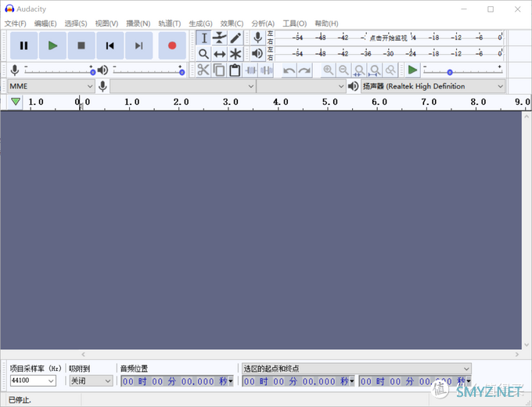Click the Copy icon
Viewport: 532px width, 407px height.
click(x=219, y=70)
